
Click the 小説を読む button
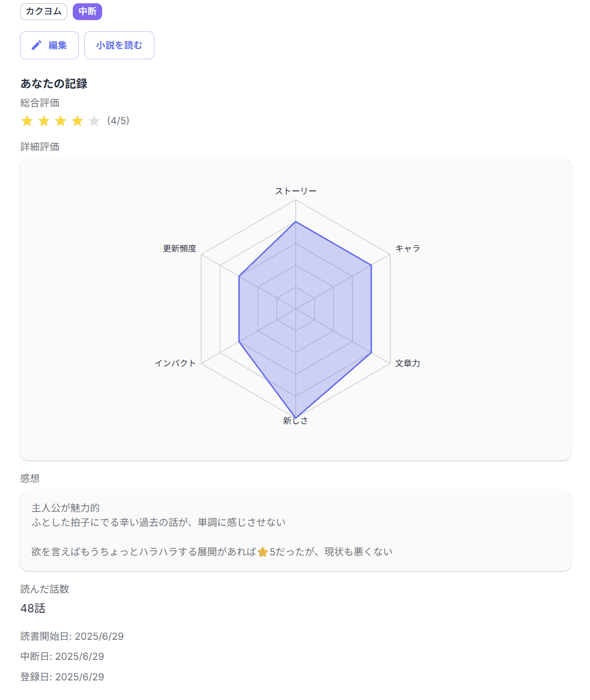(x=119, y=45)
